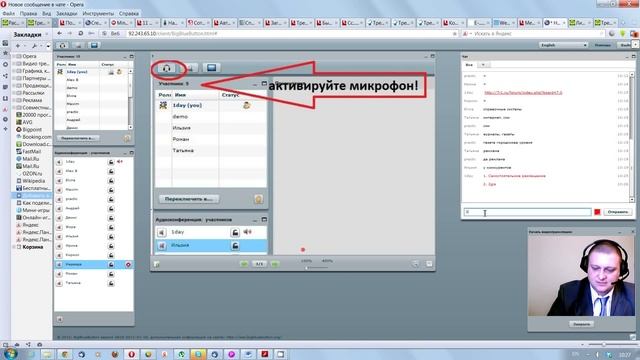640x360 pixels.
Task: Click the Opera icon in the taskbar
Action: point(131,354)
